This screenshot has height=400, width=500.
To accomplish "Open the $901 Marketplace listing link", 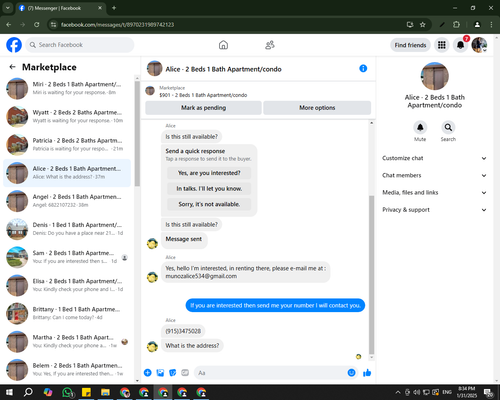I will pos(203,95).
